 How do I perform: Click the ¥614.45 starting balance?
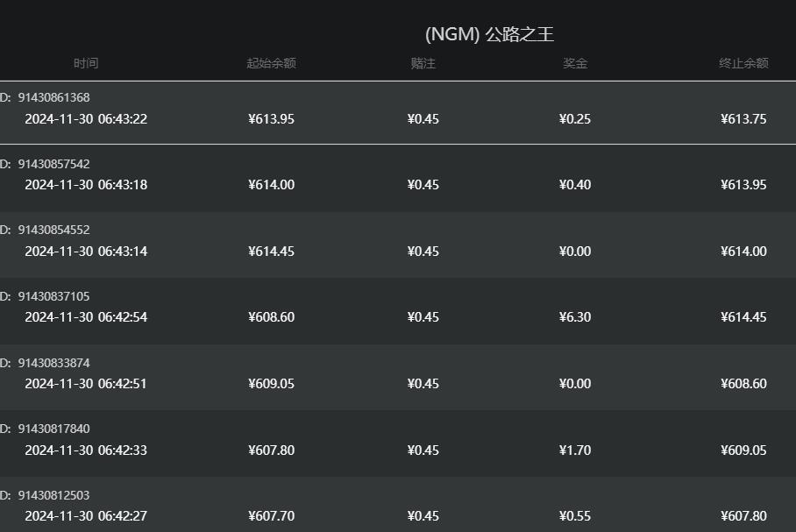click(271, 252)
